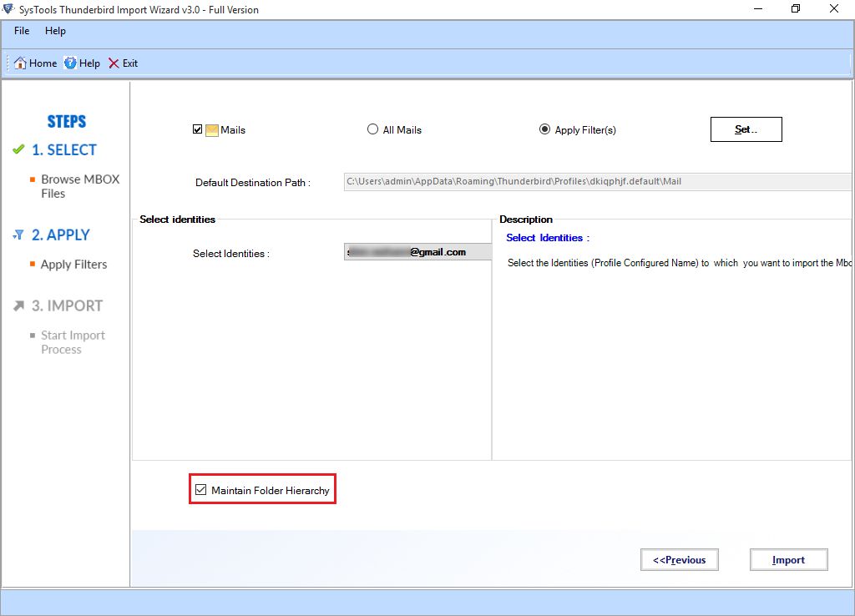855x616 pixels.
Task: Click the blue Help question icon
Action: (70, 63)
